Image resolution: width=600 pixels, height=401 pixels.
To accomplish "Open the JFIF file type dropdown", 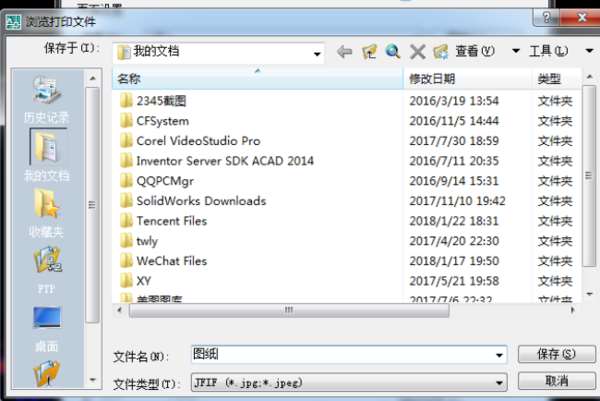I will click(349, 382).
